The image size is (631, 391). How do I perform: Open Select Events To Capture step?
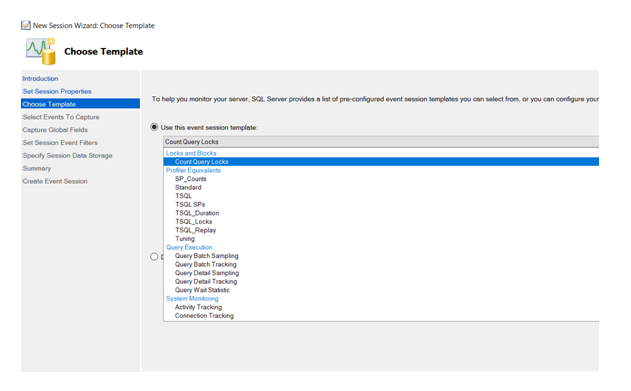tap(61, 117)
